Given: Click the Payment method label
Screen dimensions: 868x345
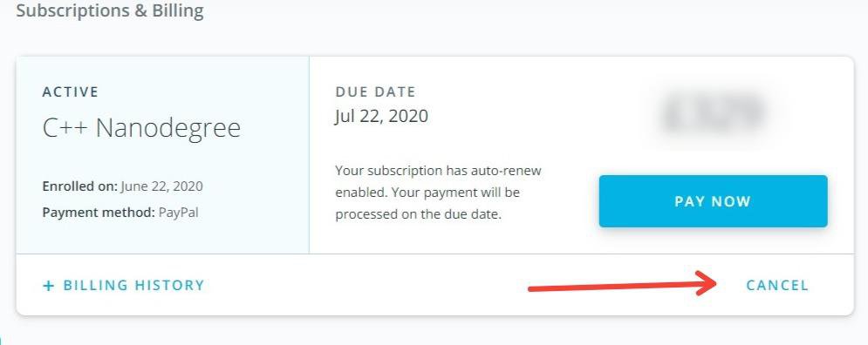Looking at the screenshot, I should (x=99, y=213).
